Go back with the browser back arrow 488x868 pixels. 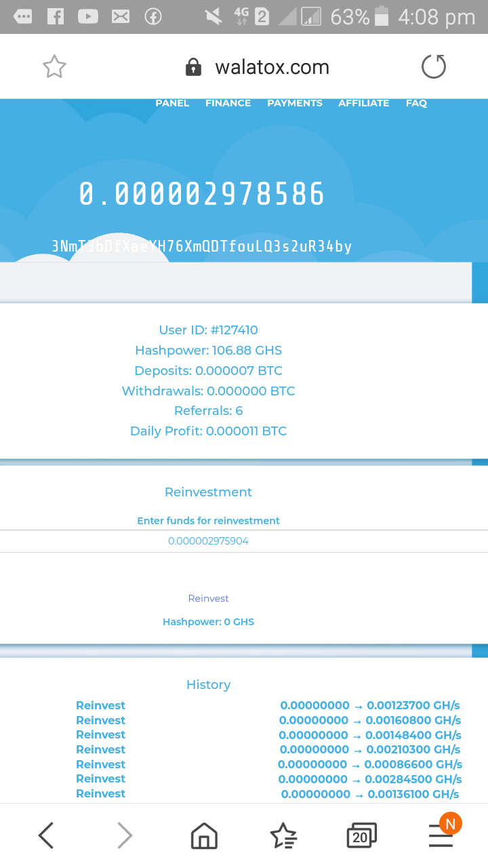point(45,835)
